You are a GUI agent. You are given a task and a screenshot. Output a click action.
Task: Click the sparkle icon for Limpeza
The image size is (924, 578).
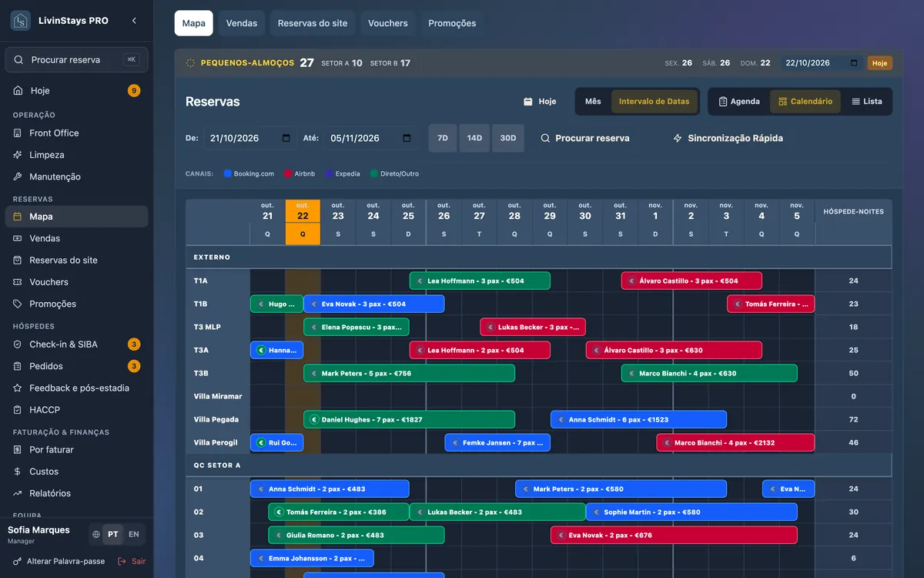[x=18, y=155]
